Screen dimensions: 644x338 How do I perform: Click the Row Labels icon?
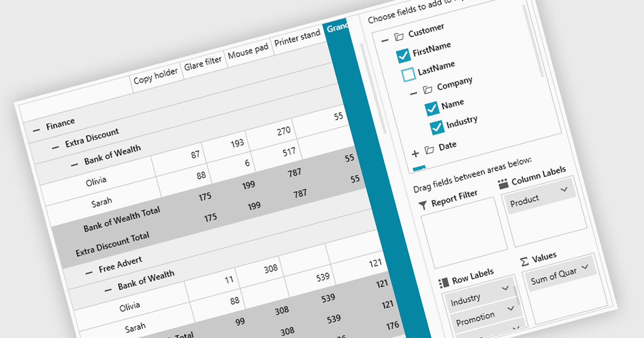[x=443, y=282]
